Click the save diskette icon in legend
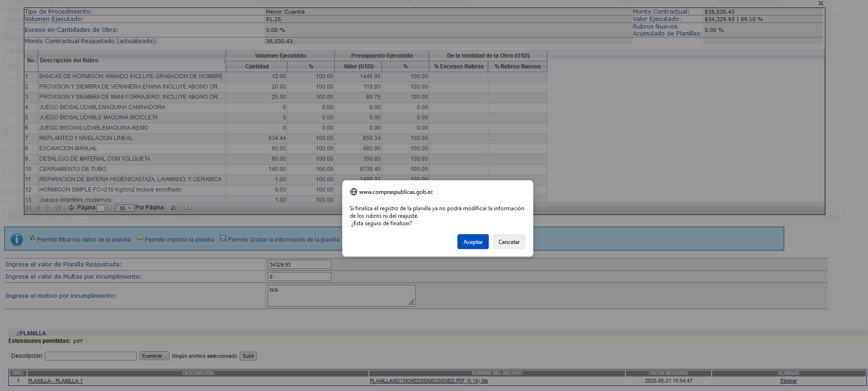868x391 pixels. 223,238
